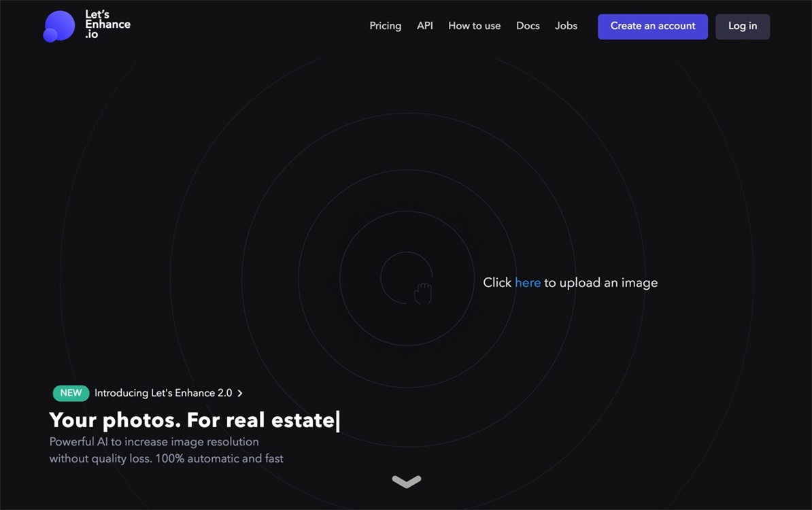
Task: Open the How to use page
Action: tap(474, 26)
